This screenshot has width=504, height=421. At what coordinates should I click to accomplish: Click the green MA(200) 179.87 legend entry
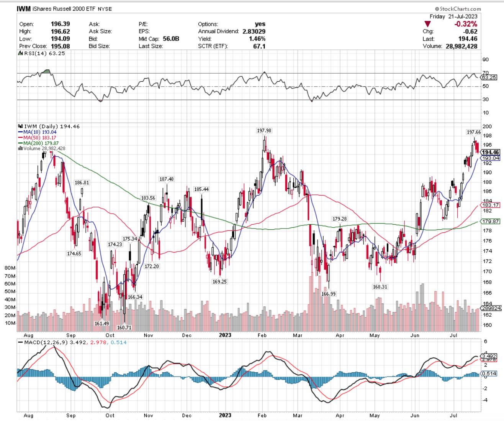38,143
